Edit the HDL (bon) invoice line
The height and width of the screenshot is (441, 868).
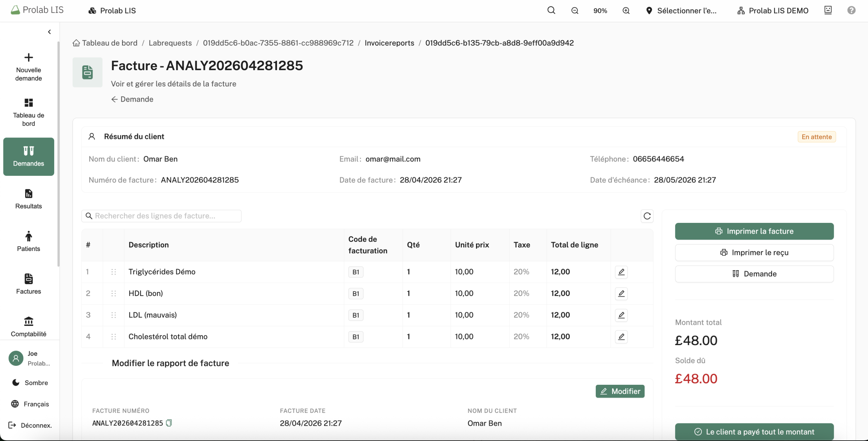pos(621,294)
